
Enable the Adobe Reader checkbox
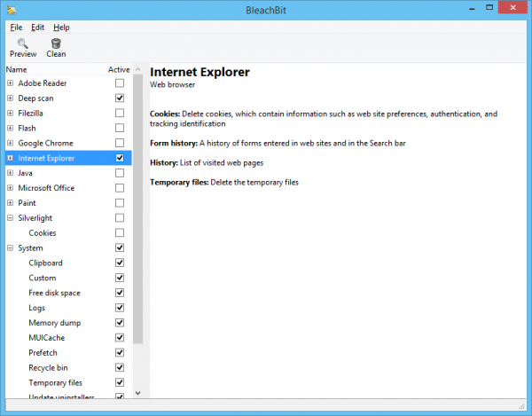120,83
